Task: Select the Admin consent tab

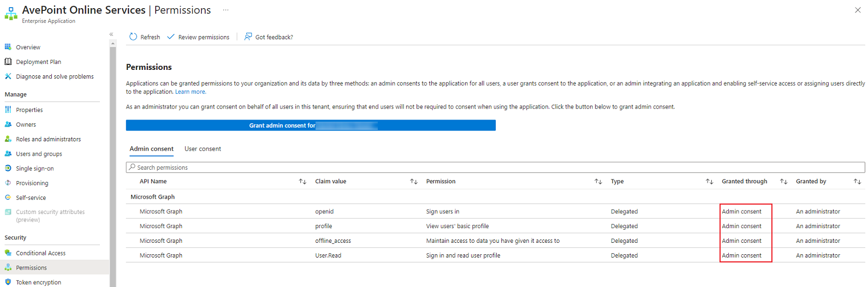Action: (151, 149)
